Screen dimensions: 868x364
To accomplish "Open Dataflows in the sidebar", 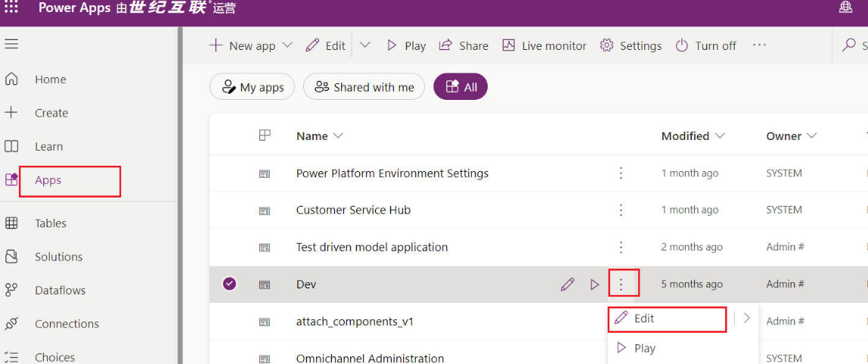I will click(60, 291).
